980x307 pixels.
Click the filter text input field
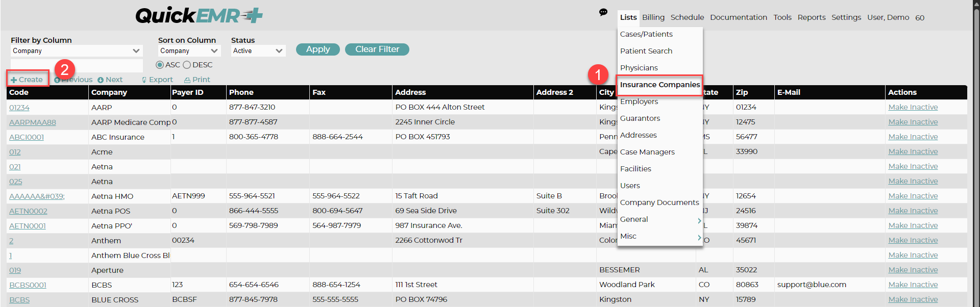[77, 65]
